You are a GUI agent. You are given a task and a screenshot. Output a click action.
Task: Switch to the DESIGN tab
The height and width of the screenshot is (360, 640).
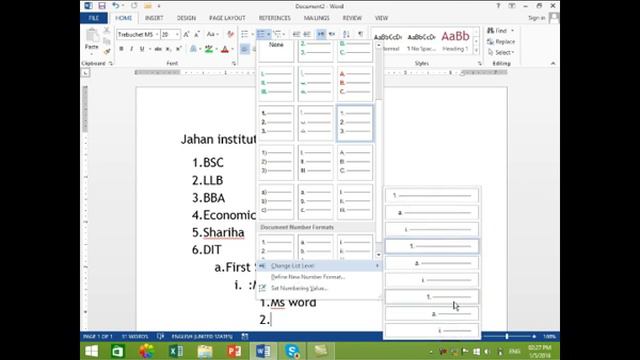pyautogui.click(x=186, y=18)
